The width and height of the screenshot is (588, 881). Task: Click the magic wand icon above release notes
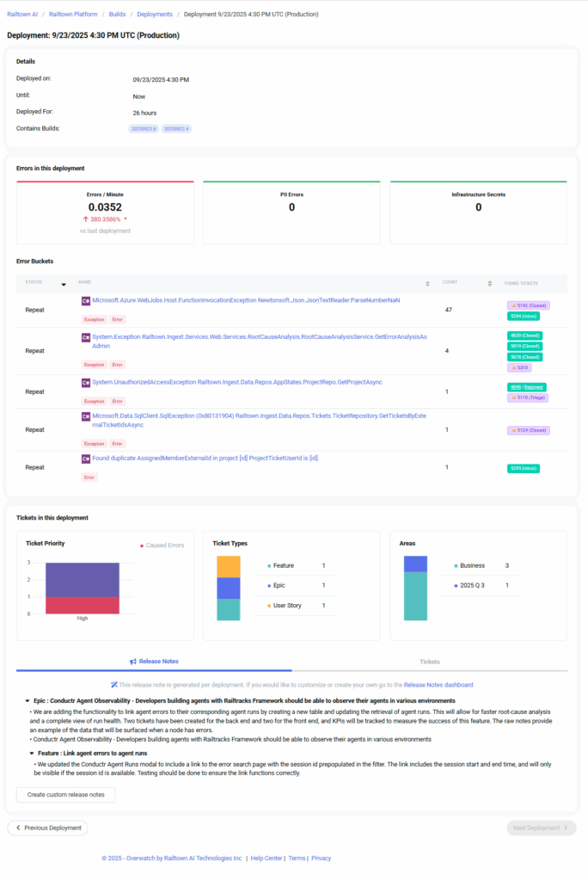click(x=114, y=685)
